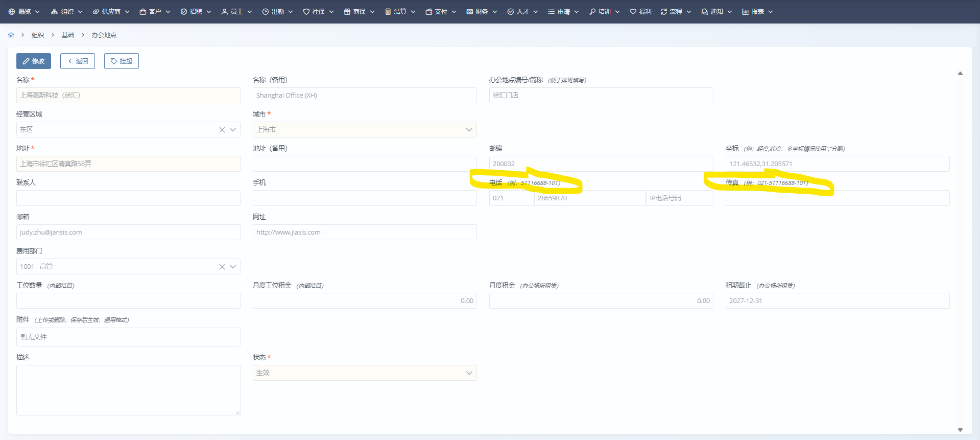Click the 挂起 suspend button

(122, 61)
